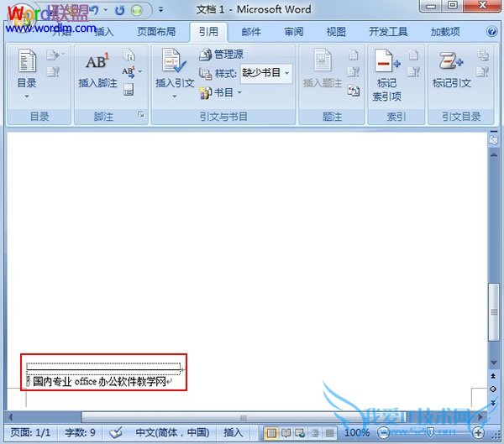Viewport: 504px width, 444px height.
Task: Click Update Index icon in 索引 group
Action: [x=413, y=71]
